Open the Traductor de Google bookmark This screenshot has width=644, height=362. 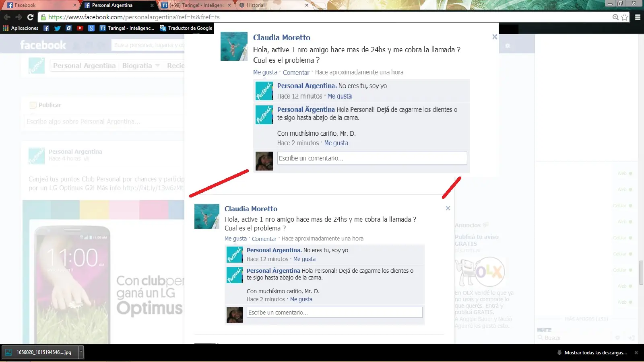click(186, 28)
